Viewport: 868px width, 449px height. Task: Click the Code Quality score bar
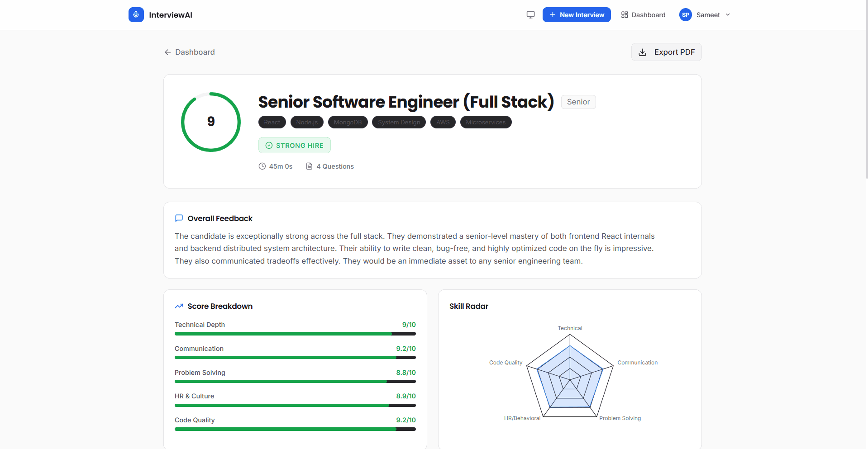click(295, 429)
